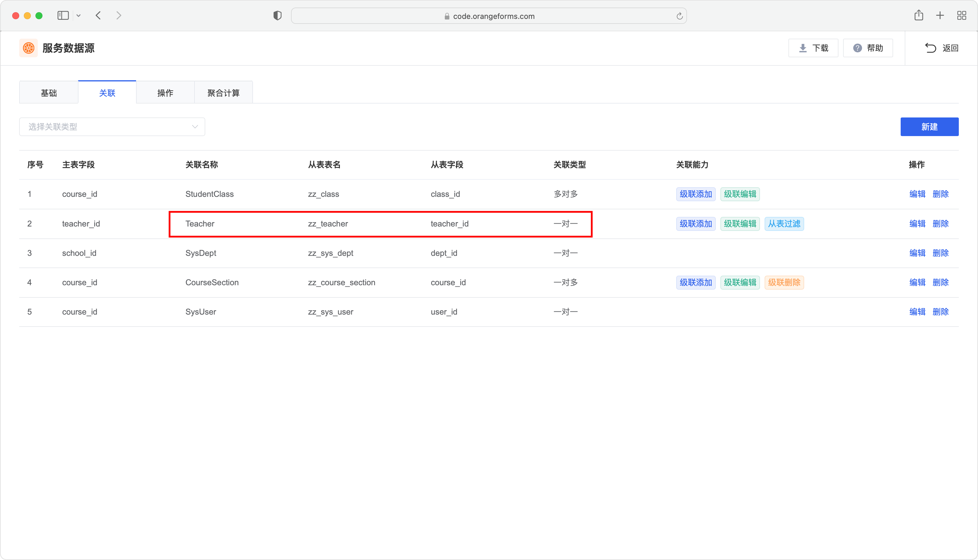Viewport: 978px width, 560px height.
Task: Click 删除 in the Teacher row
Action: [x=941, y=224]
